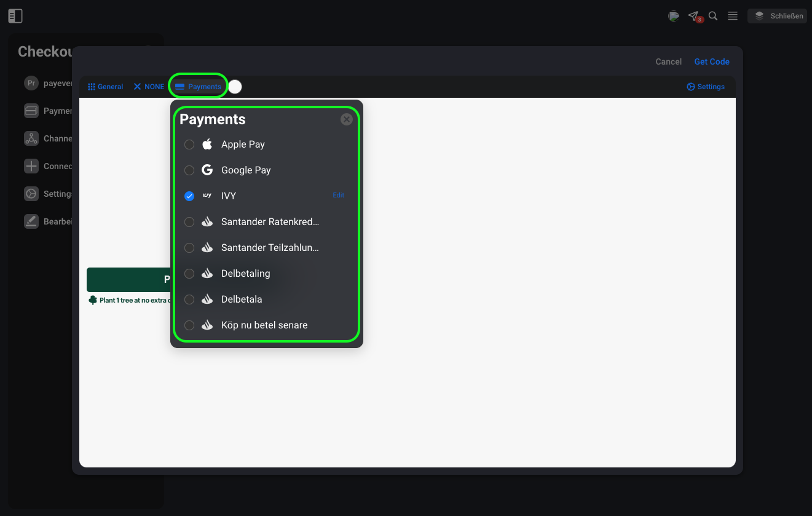
Task: Click the General grid icon
Action: point(92,87)
